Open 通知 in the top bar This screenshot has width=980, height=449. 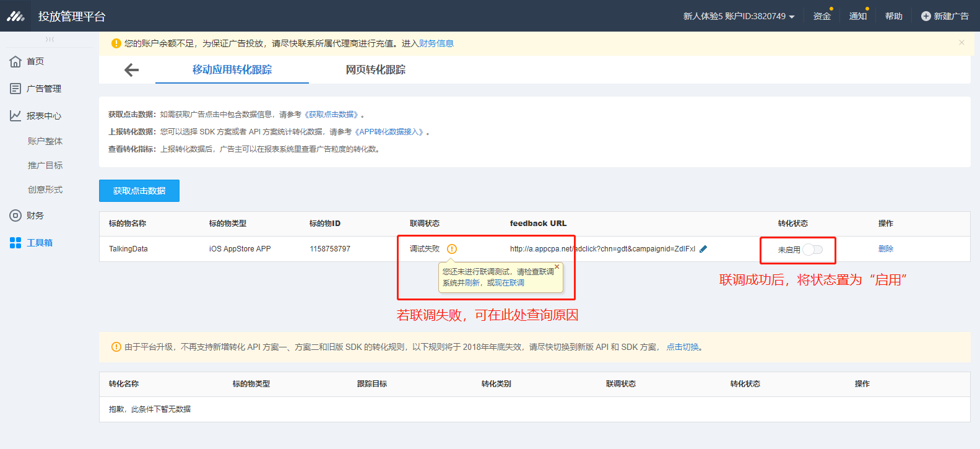coord(858,16)
